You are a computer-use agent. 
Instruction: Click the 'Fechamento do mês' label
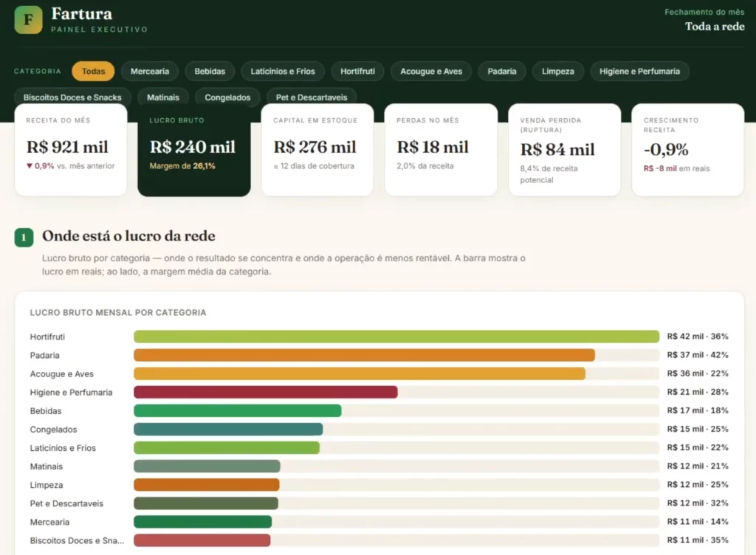(x=704, y=12)
